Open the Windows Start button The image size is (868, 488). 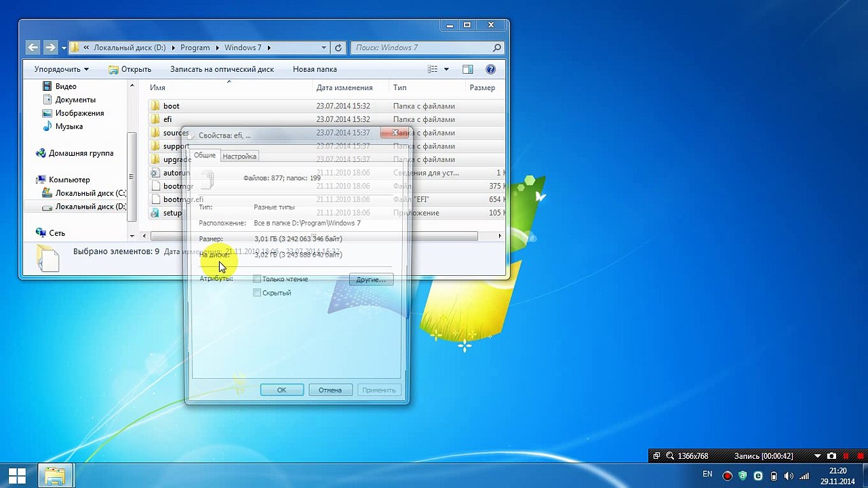click(18, 476)
